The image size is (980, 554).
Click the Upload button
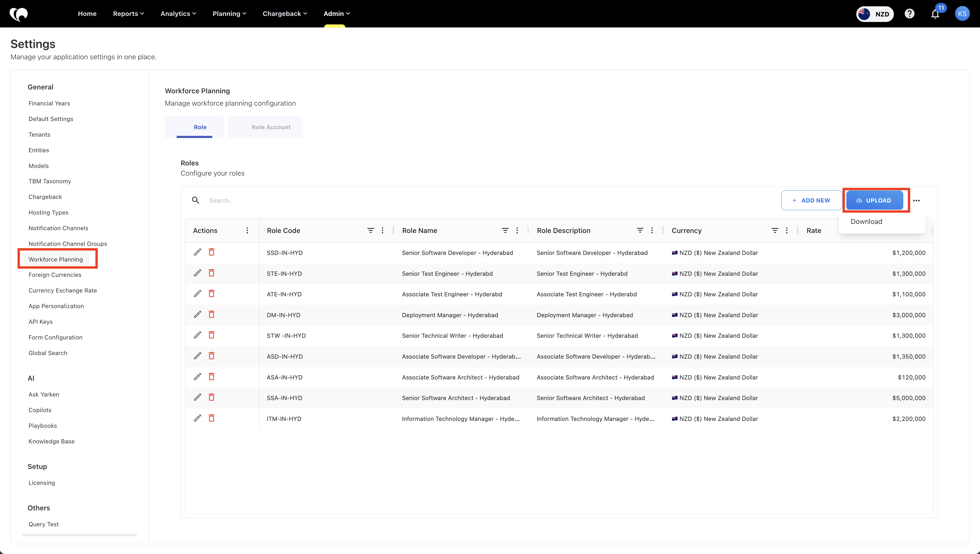tap(875, 200)
